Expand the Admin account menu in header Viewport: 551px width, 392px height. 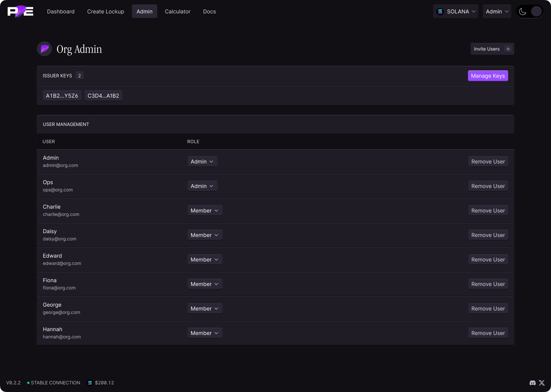[x=497, y=11]
